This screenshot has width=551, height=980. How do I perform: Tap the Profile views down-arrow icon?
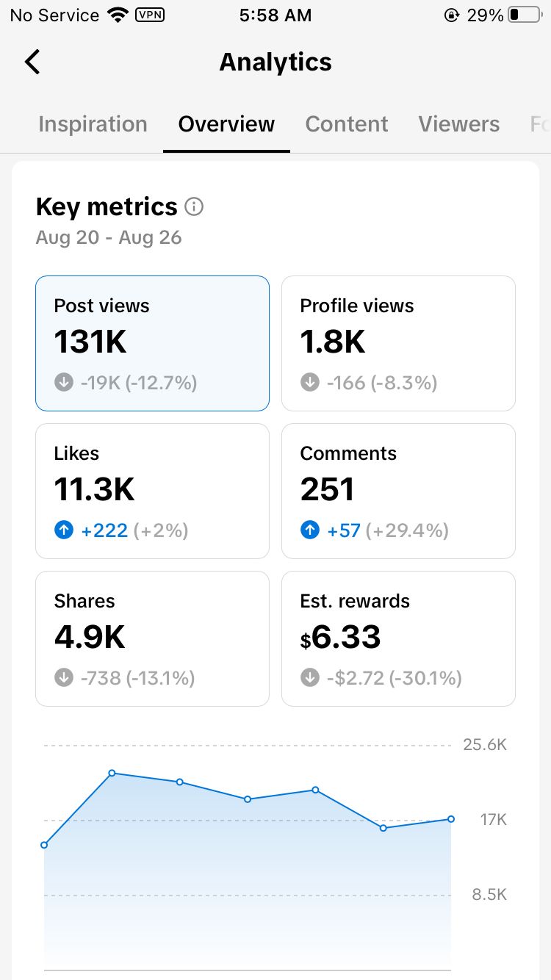(x=310, y=383)
